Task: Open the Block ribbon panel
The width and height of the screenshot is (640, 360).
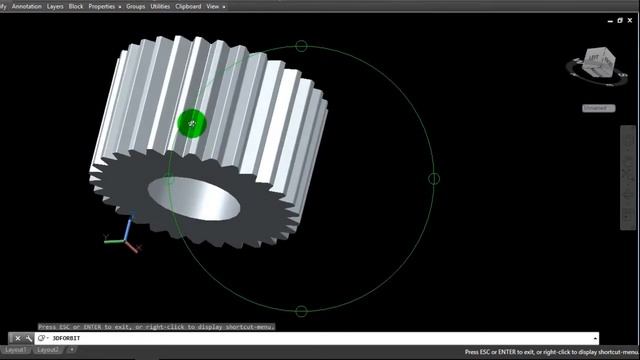Action: pos(76,7)
